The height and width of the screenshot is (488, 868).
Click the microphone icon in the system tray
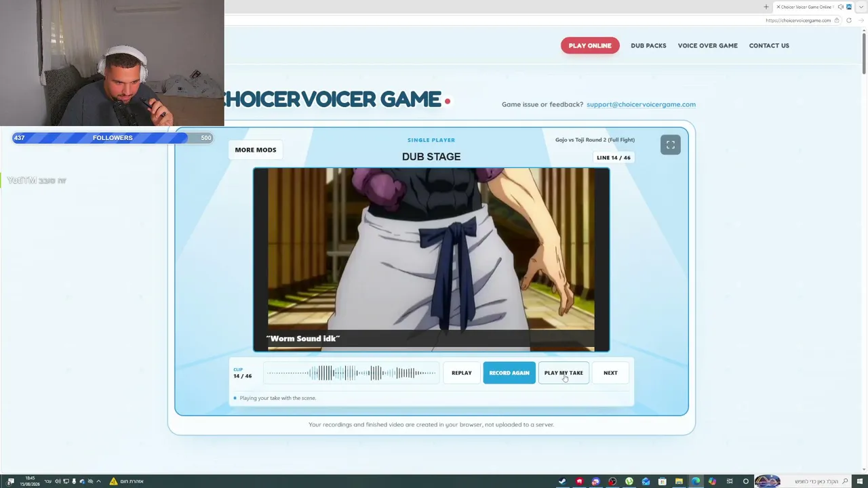74,481
